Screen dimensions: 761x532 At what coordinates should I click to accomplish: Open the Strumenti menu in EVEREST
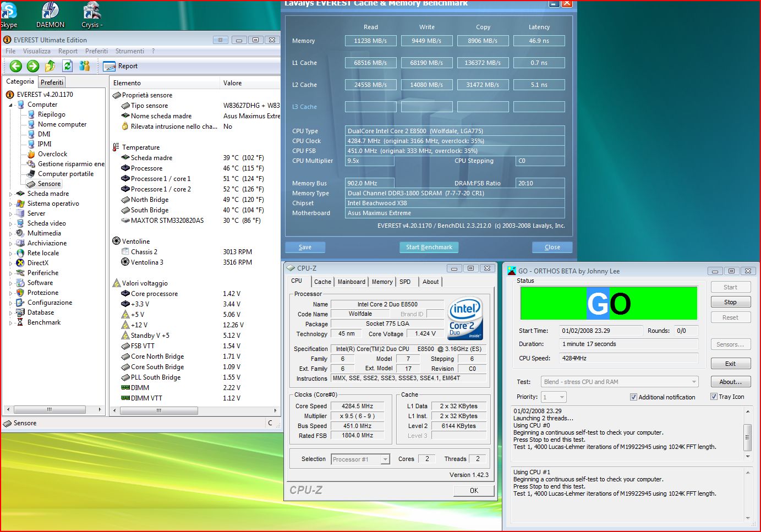[129, 51]
